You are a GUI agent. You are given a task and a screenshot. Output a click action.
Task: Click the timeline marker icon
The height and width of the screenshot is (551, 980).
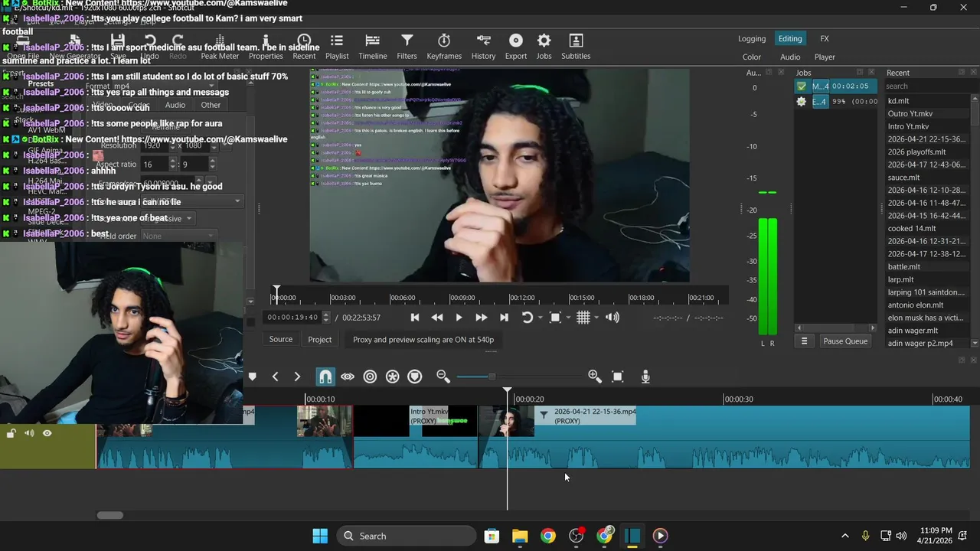click(252, 377)
